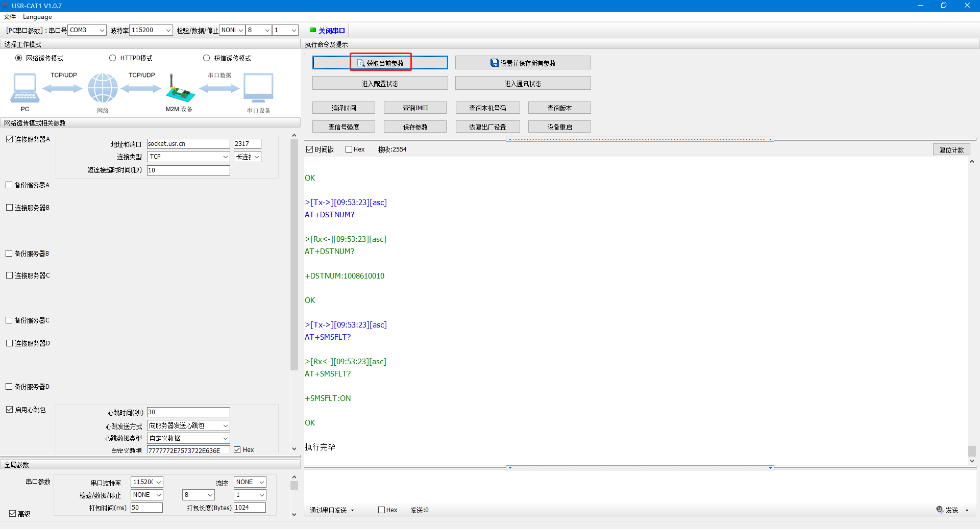The image size is (980, 529).
Task: Open the Language menu
Action: 37,17
